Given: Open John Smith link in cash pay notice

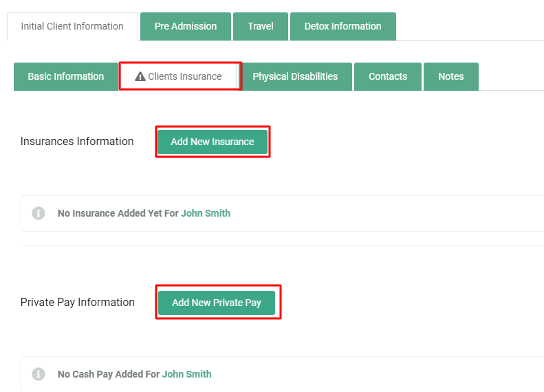Looking at the screenshot, I should [186, 374].
